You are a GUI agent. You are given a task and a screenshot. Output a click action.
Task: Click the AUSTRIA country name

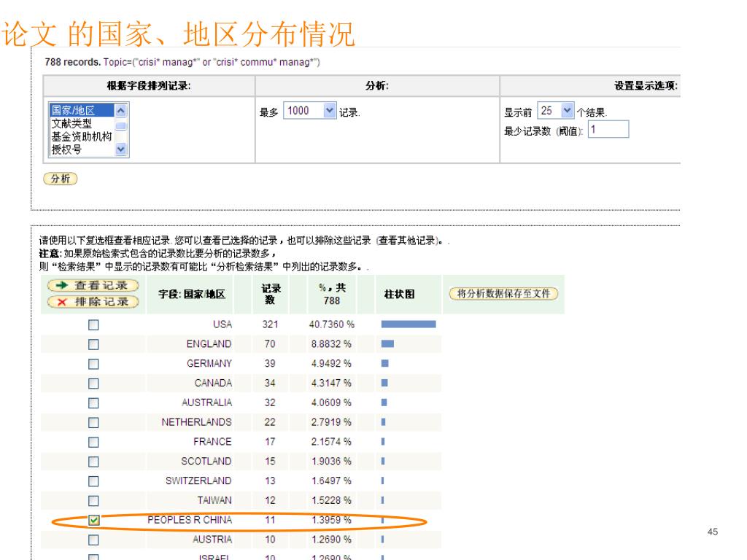[x=212, y=539]
